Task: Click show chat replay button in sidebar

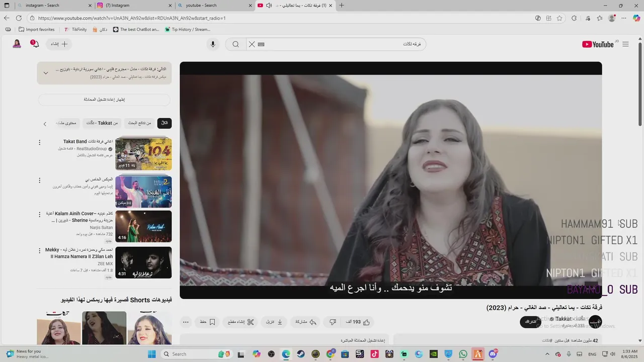Action: click(x=104, y=100)
